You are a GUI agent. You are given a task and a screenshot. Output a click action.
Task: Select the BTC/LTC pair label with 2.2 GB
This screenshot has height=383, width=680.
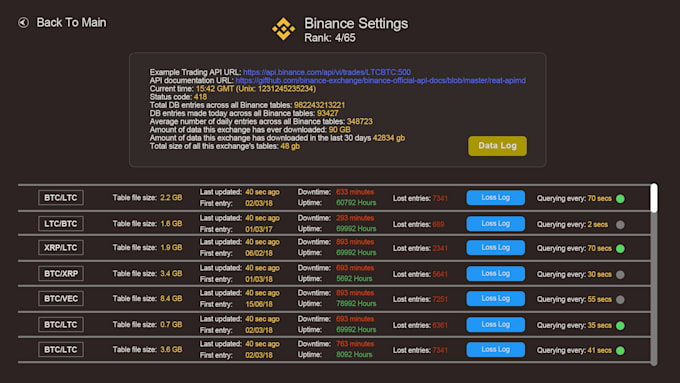(x=61, y=198)
